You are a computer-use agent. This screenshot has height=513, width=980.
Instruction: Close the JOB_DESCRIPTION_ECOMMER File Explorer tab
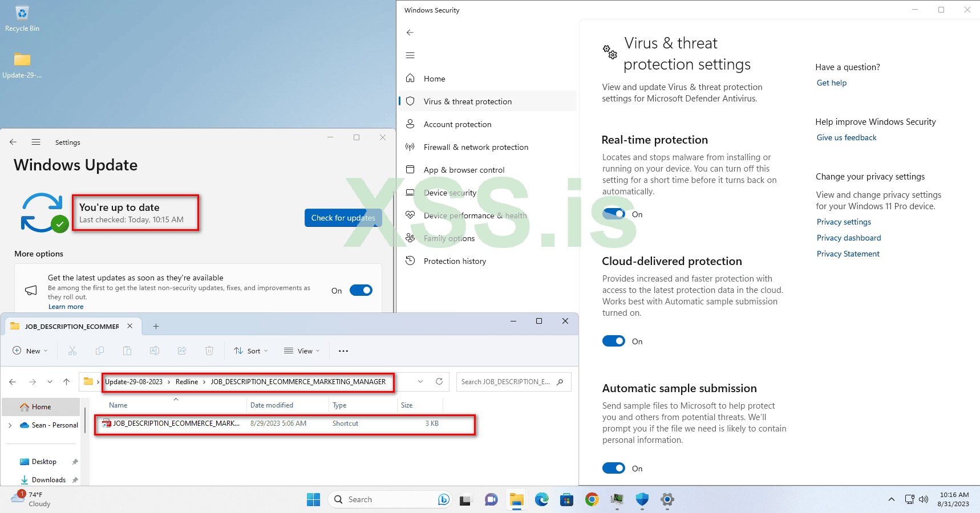(x=130, y=326)
